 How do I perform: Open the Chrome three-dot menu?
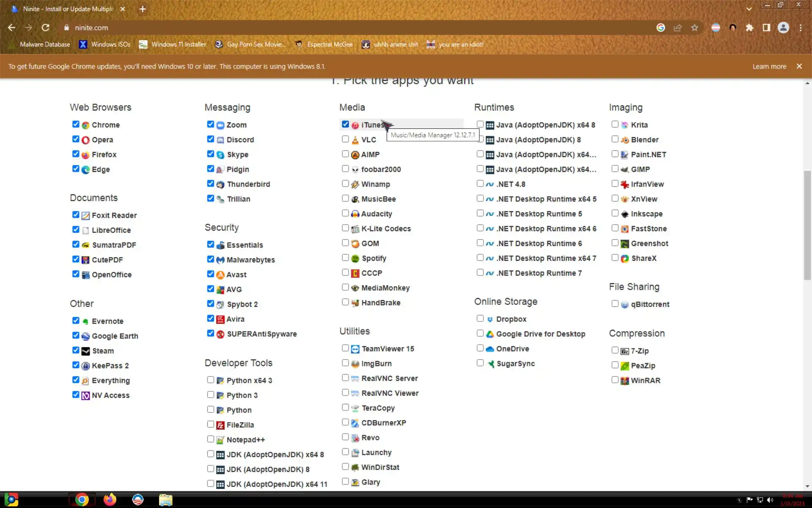pos(800,28)
